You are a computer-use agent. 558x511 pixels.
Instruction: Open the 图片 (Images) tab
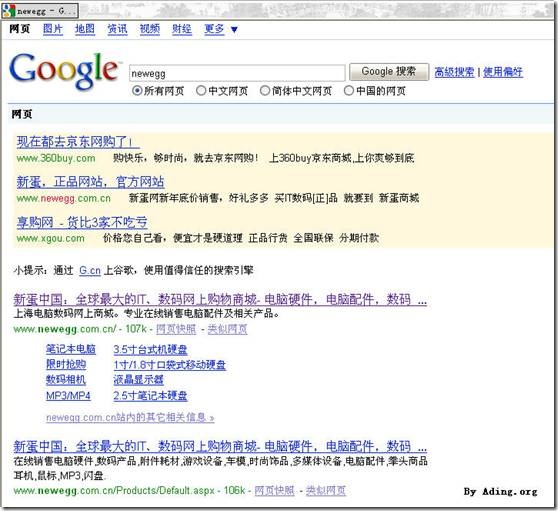(x=53, y=29)
